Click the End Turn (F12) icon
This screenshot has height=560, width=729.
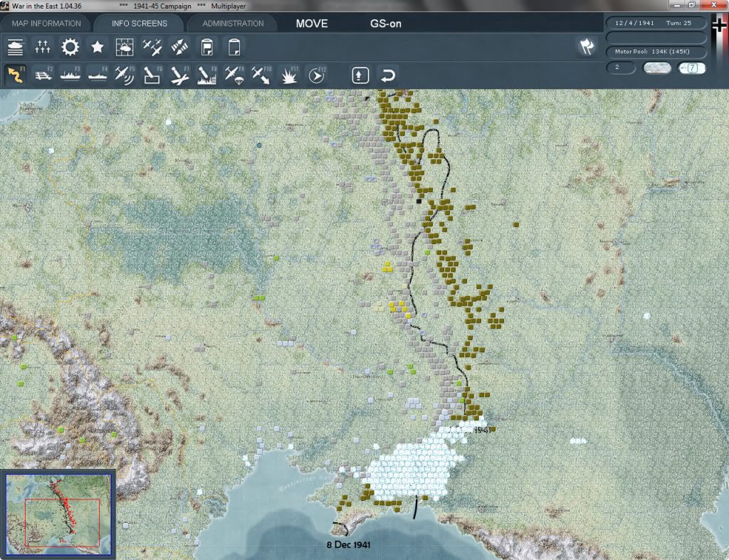click(317, 75)
